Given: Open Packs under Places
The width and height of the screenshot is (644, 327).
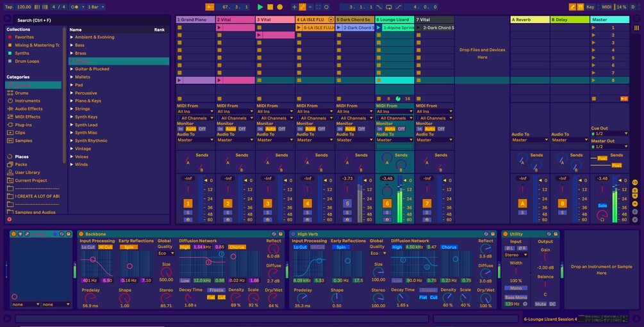Looking at the screenshot, I should click(21, 164).
